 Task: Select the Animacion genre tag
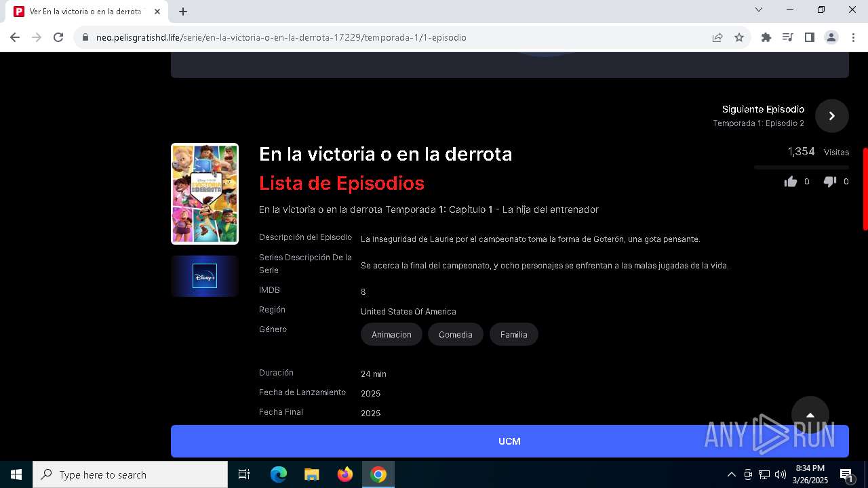[391, 334]
